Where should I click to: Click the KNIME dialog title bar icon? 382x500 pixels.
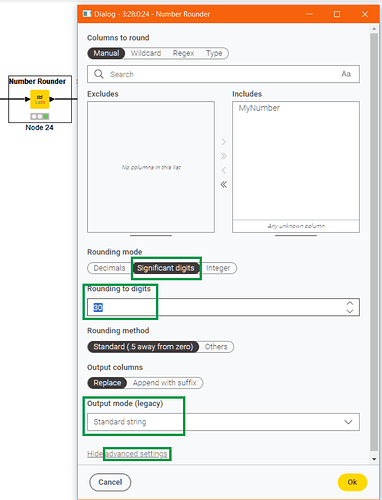click(87, 14)
